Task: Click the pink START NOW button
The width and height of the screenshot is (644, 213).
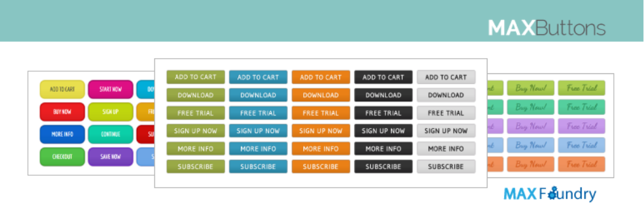Action: [111, 89]
